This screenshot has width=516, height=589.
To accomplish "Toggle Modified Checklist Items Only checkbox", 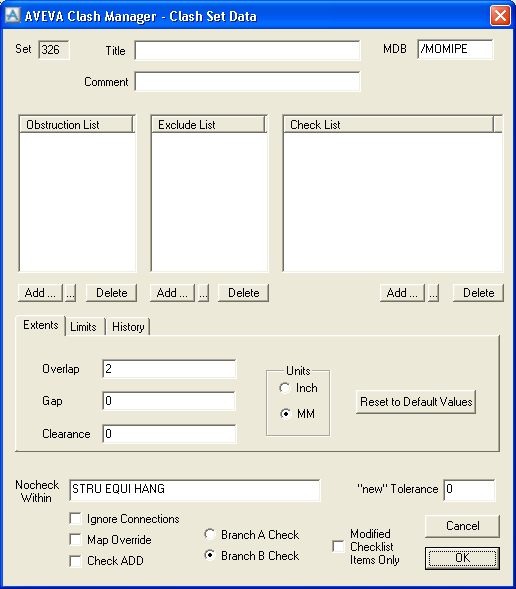I will pos(338,547).
